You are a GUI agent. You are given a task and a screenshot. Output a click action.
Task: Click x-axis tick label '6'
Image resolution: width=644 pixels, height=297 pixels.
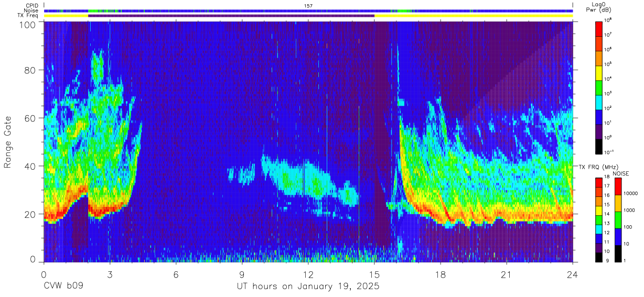tap(176, 275)
